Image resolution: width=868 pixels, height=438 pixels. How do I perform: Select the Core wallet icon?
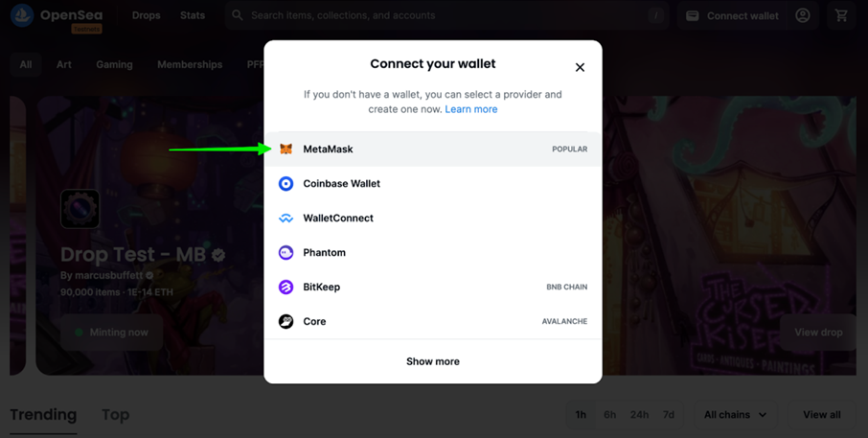[x=286, y=321]
